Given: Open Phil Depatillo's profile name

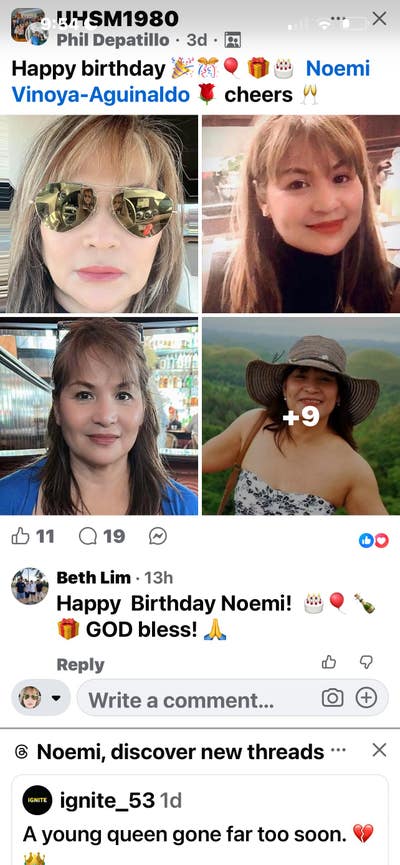Looking at the screenshot, I should click(x=113, y=40).
